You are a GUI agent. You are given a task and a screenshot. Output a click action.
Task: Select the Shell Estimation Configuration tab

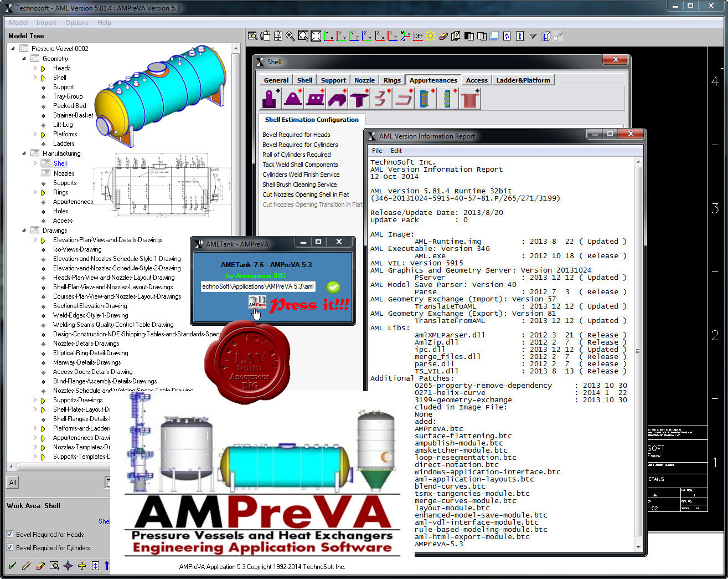312,120
